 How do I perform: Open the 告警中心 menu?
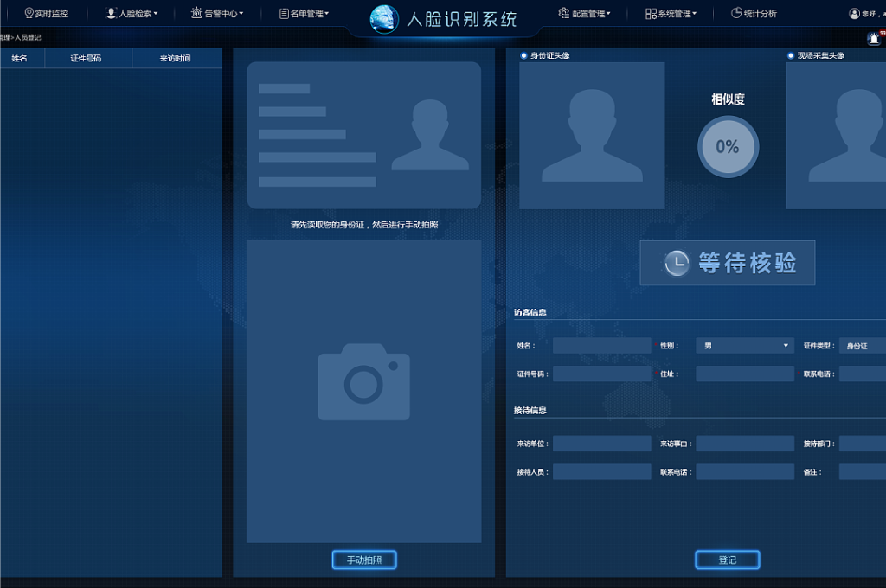[217, 13]
